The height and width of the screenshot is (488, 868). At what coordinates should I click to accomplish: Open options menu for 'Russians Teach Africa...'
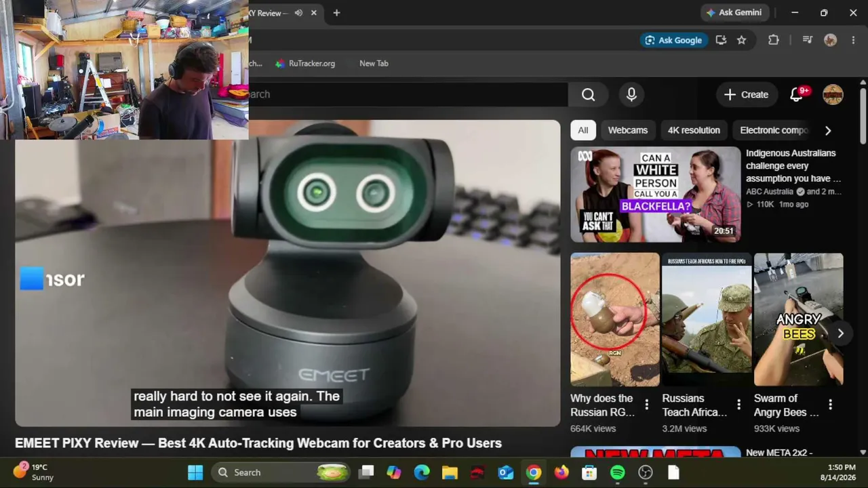click(x=738, y=405)
